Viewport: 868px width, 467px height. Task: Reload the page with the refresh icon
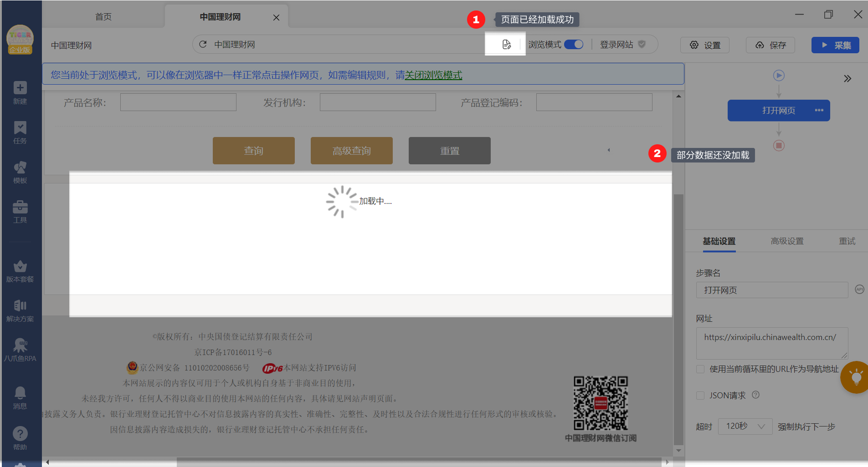(x=203, y=44)
